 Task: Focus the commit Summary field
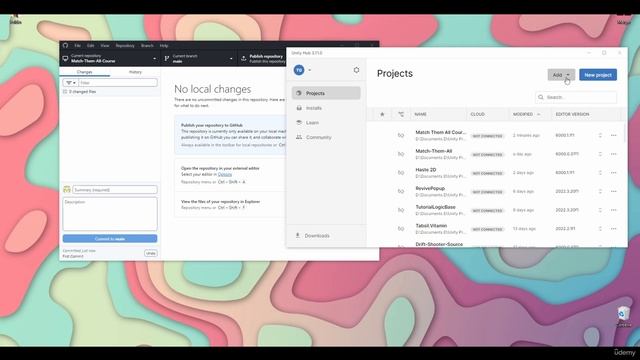(x=115, y=190)
